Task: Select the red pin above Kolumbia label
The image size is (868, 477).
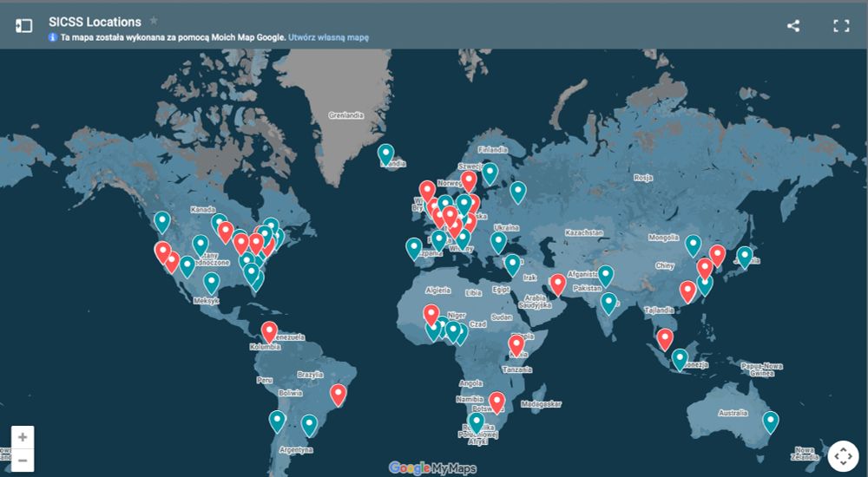Action: click(269, 332)
